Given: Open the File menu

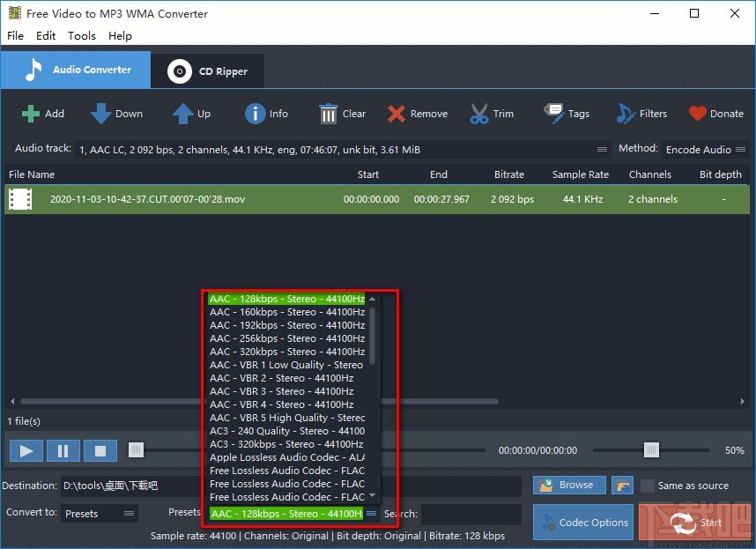Looking at the screenshot, I should [x=16, y=35].
